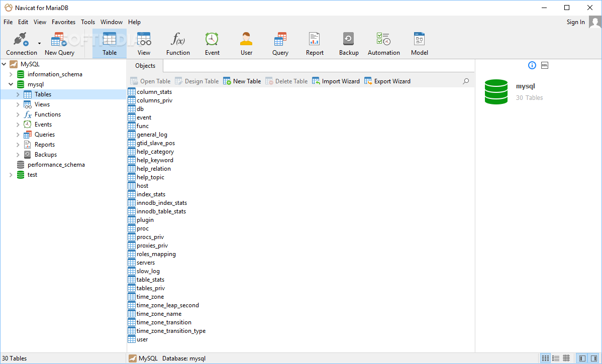602x364 pixels.
Task: Select the Query toolbar icon
Action: 280,44
